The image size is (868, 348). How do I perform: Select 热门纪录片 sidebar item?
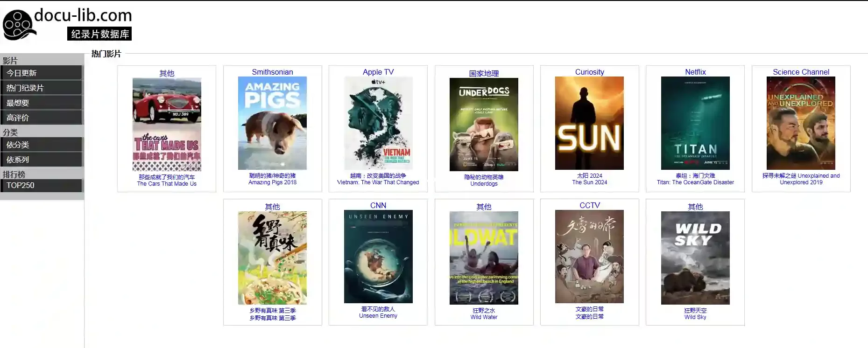click(41, 88)
